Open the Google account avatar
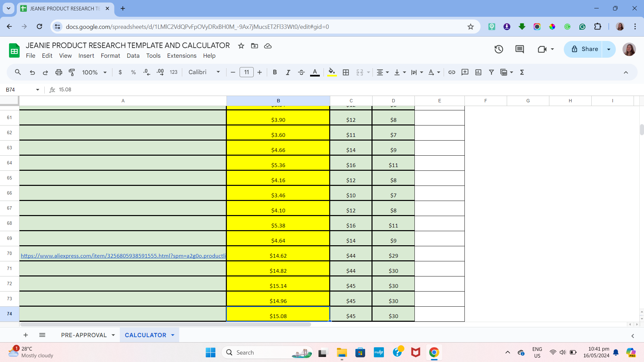The height and width of the screenshot is (362, 644). click(629, 49)
